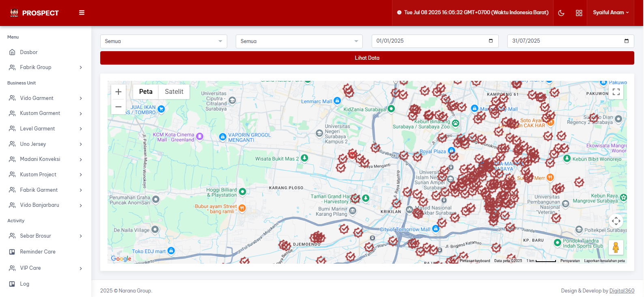The height and width of the screenshot is (297, 644).
Task: Click the Google logo on map
Action: click(121, 259)
